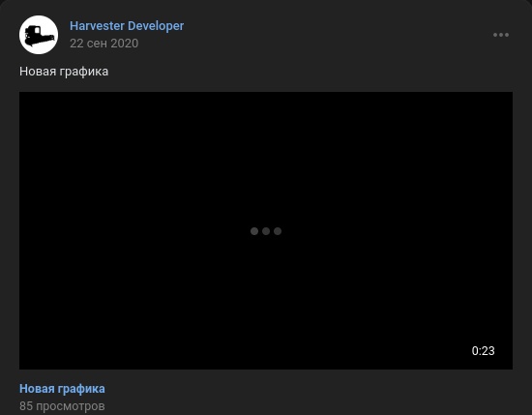The image size is (532, 415).
Task: Open the Новая графика video title link
Action: [x=62, y=389]
